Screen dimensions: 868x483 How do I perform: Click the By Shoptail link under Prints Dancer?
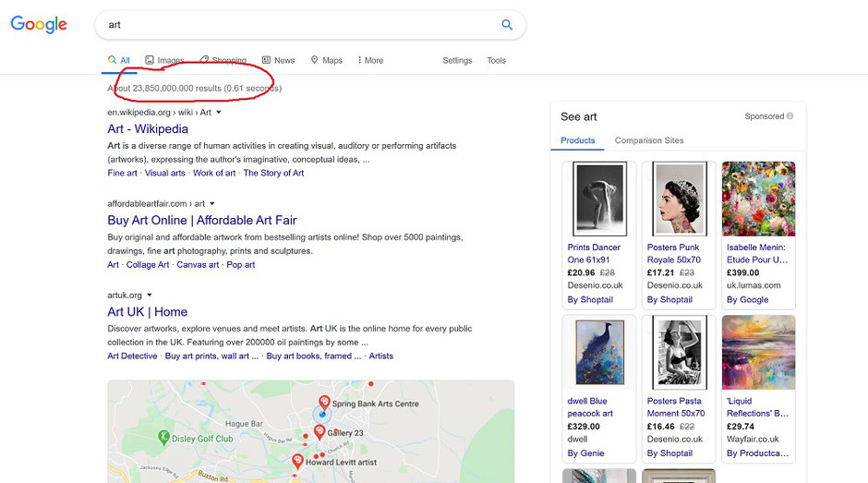pos(590,299)
